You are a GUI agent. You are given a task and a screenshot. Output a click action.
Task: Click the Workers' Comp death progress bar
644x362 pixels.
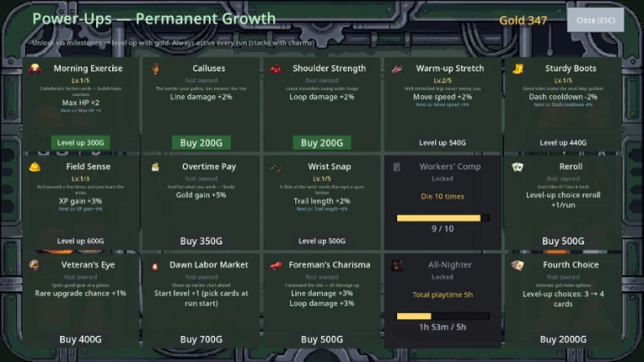443,218
